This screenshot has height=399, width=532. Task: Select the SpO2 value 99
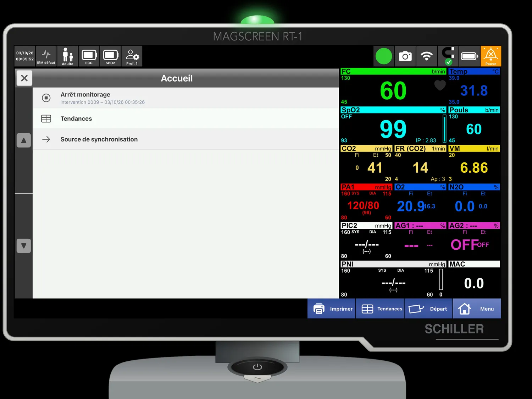(x=393, y=129)
